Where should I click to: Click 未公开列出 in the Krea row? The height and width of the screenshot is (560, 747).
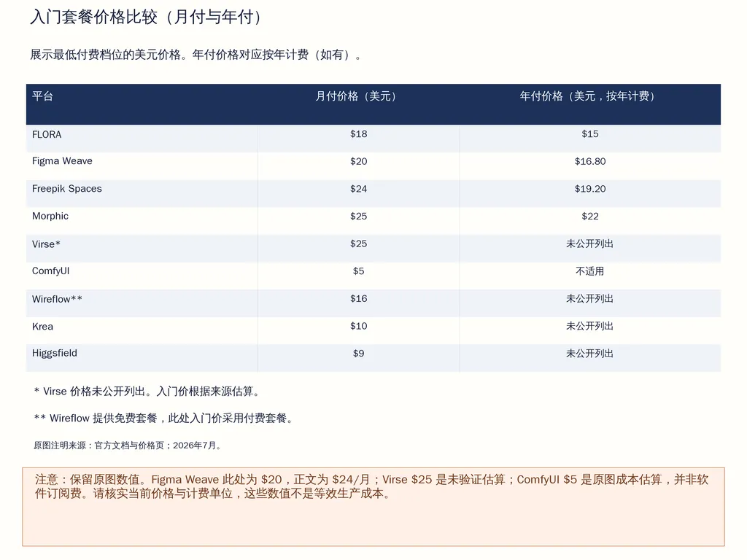coord(589,326)
